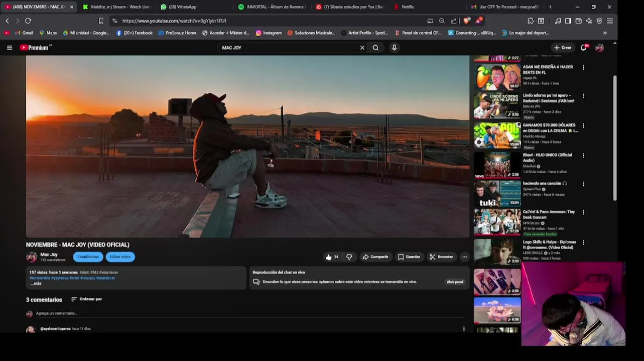Open Crear create menu

coord(562,48)
